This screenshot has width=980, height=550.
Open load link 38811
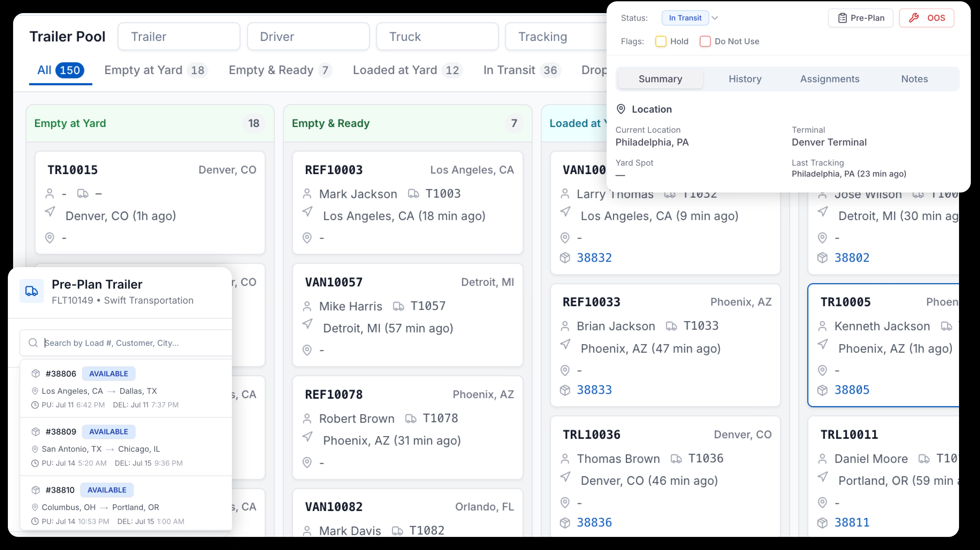click(852, 522)
